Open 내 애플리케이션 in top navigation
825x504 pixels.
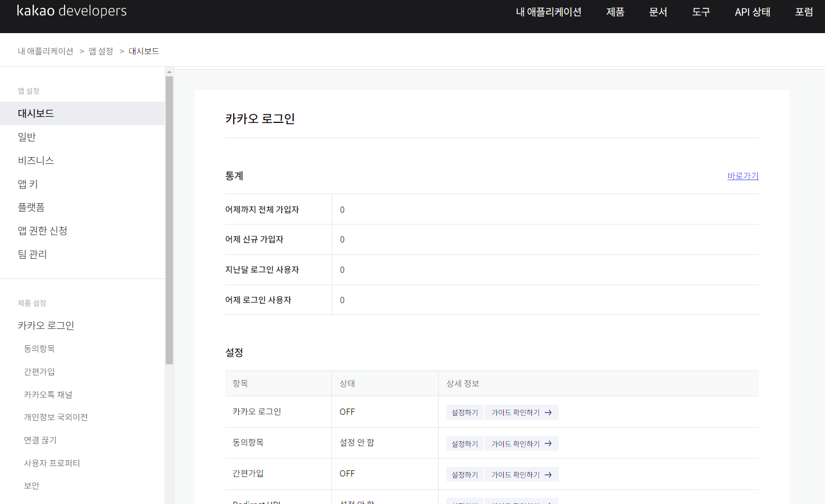click(549, 12)
